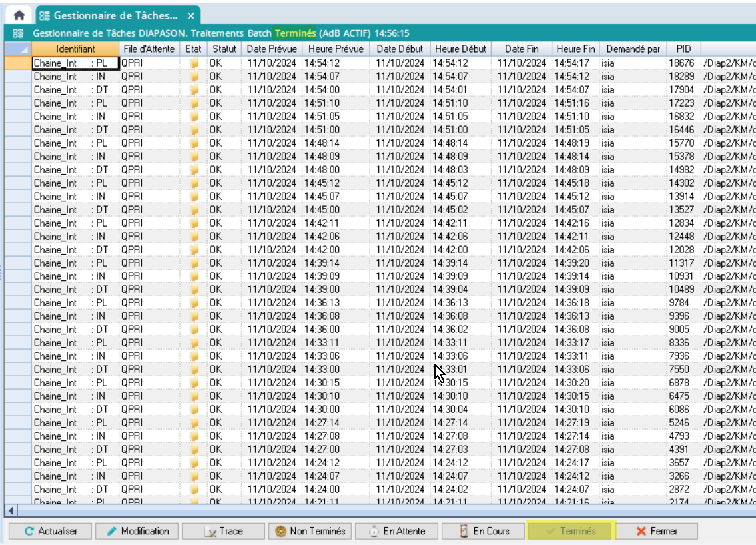Show En Cours running tasks

[484, 531]
